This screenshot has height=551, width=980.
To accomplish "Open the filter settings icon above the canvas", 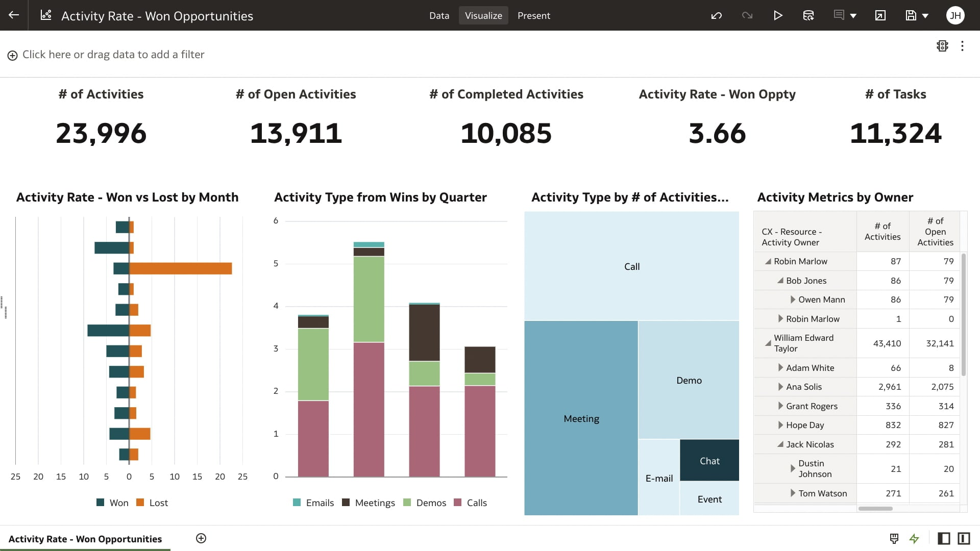I will tap(942, 46).
